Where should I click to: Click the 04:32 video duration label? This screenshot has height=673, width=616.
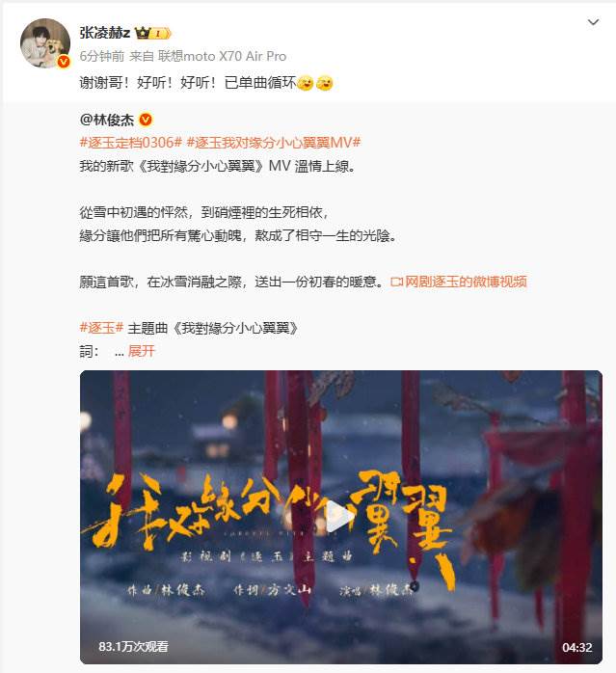coord(576,647)
